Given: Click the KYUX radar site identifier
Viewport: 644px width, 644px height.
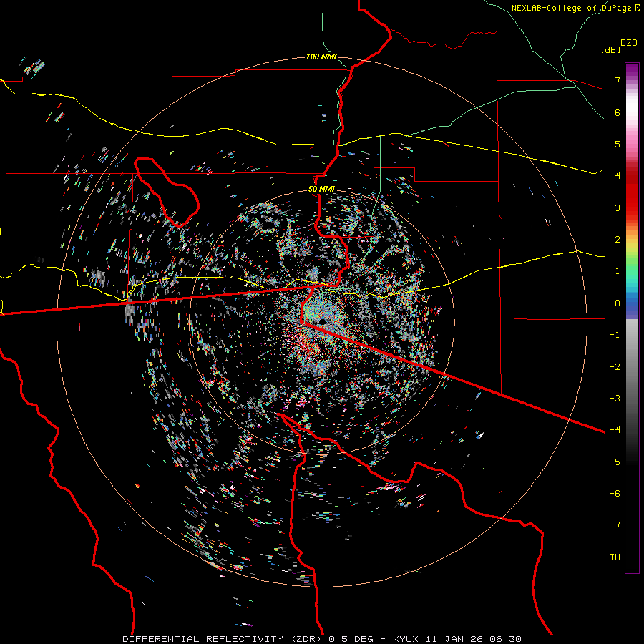Looking at the screenshot, I should click(x=406, y=639).
